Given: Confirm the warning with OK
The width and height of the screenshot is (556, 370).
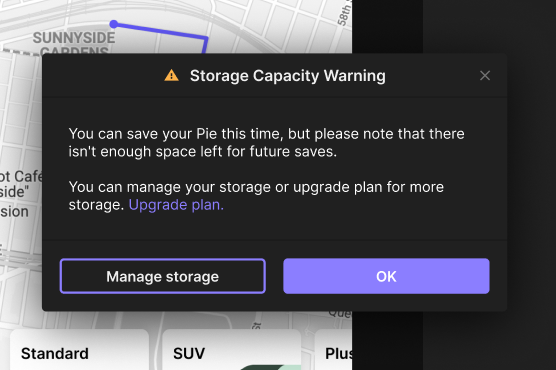Looking at the screenshot, I should click(386, 276).
